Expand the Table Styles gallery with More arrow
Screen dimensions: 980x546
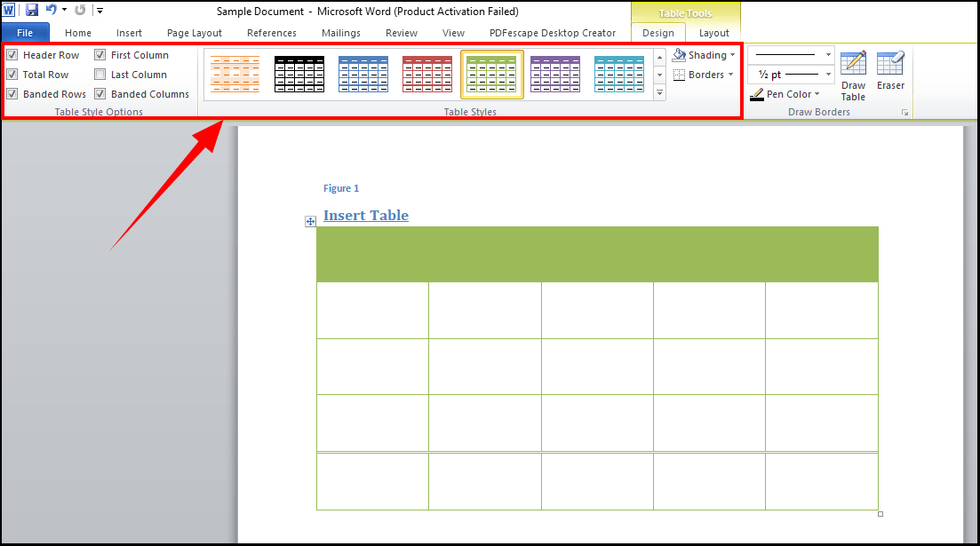(x=659, y=92)
